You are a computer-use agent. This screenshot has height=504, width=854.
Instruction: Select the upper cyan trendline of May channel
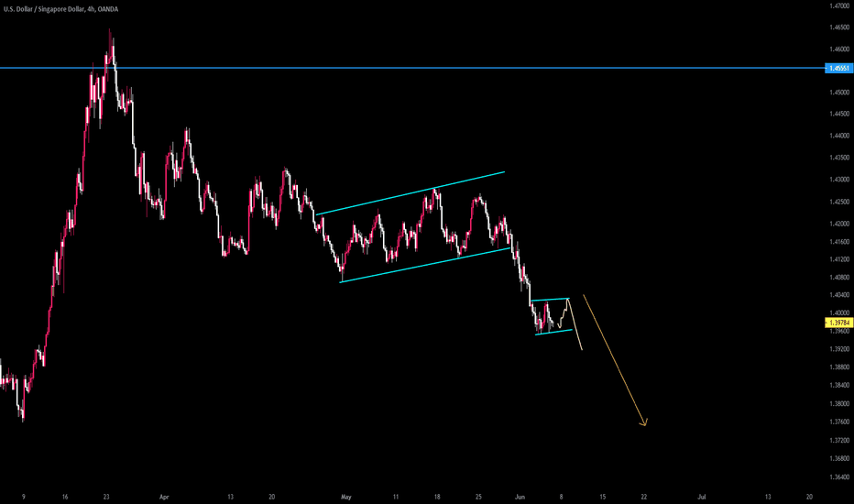point(411,192)
